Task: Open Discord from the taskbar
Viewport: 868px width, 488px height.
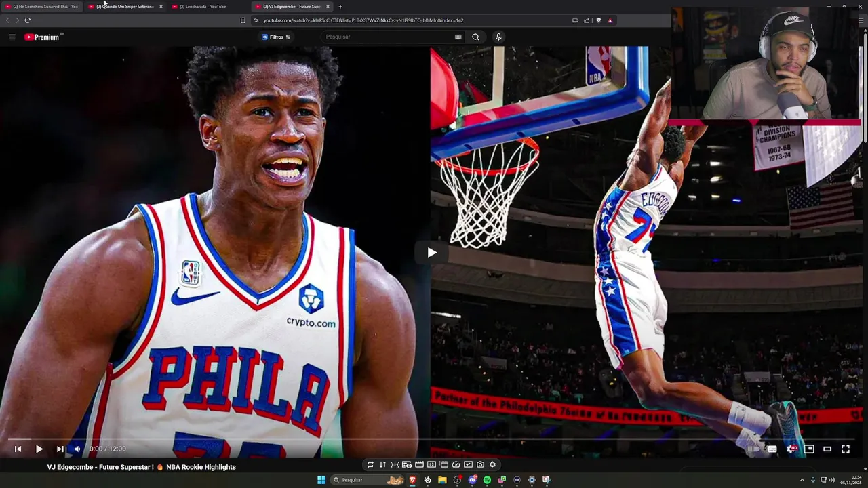Action: 473,480
